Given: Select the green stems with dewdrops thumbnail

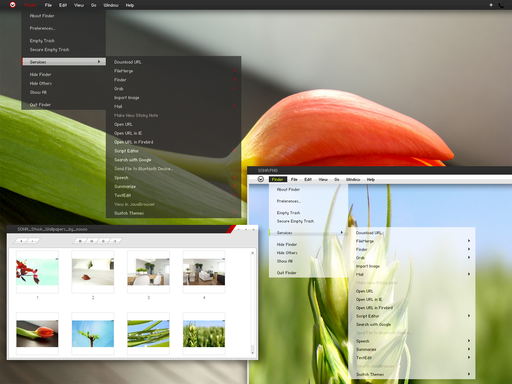Looking at the screenshot, I should pyautogui.click(x=148, y=334).
